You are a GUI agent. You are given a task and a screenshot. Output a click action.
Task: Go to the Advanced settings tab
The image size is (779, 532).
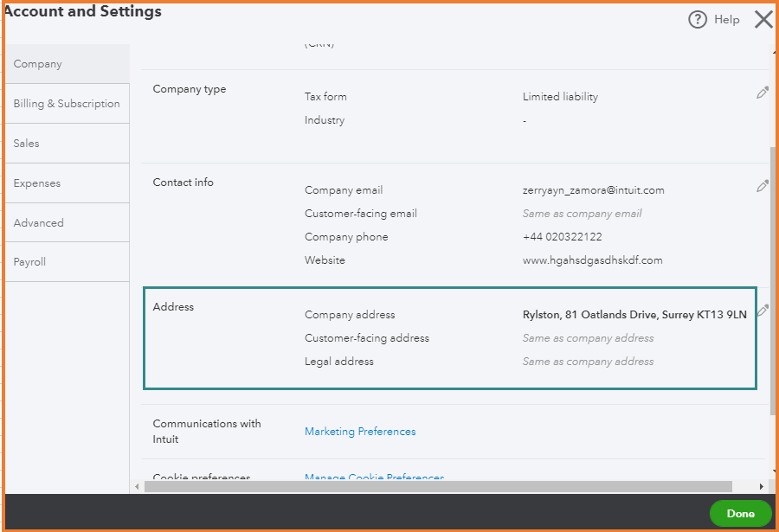[x=39, y=223]
